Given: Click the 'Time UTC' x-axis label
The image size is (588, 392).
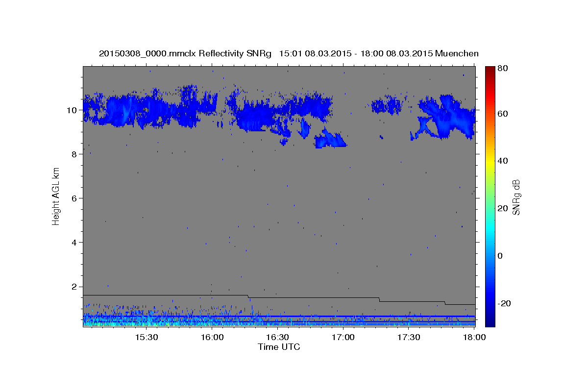Looking at the screenshot, I should [279, 347].
